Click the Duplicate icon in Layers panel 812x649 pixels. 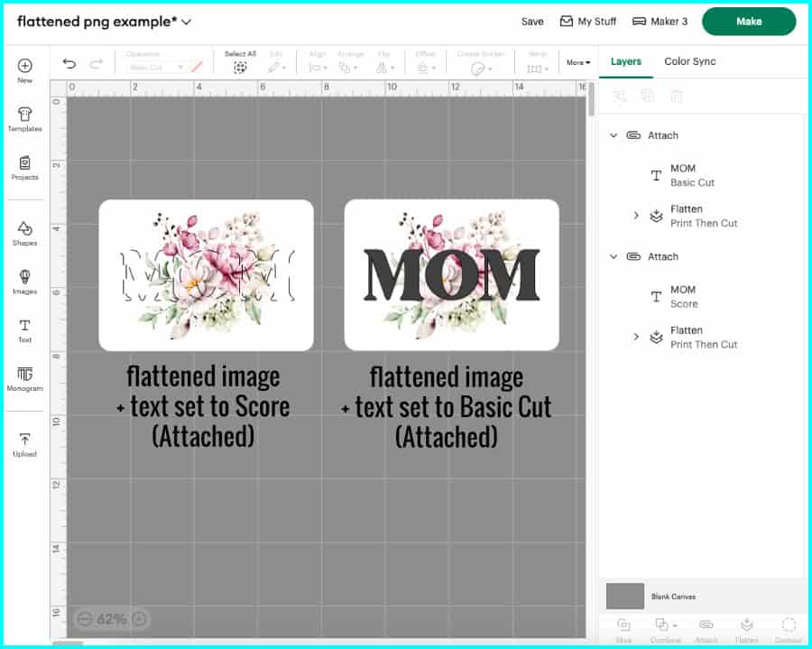point(648,96)
